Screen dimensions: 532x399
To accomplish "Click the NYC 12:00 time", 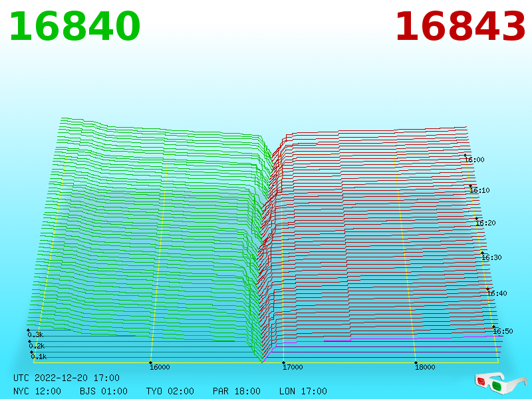I will pos(37,391).
